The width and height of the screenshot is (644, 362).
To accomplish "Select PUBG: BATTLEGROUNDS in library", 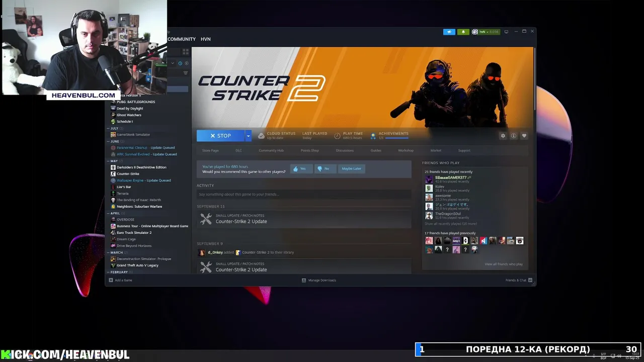I will (136, 102).
